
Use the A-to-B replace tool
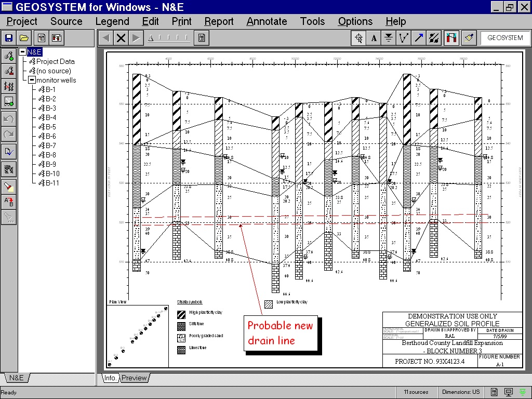pyautogui.click(x=9, y=202)
